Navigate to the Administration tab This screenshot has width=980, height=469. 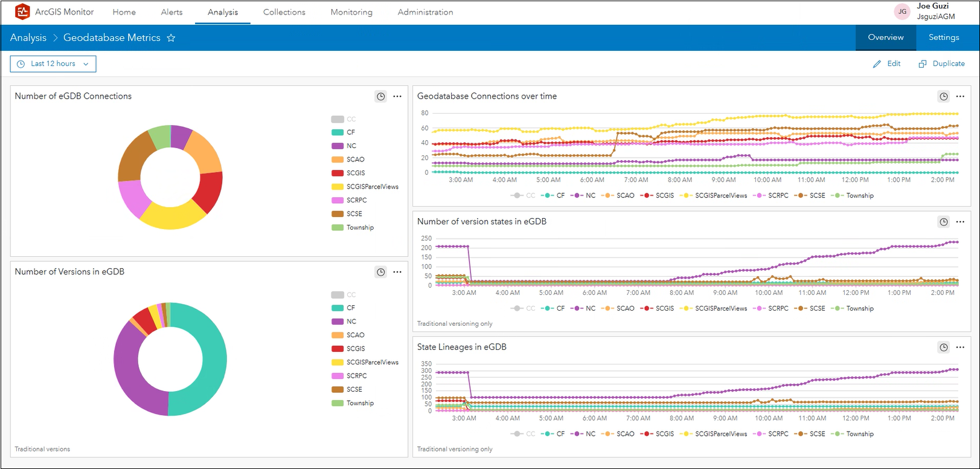425,12
